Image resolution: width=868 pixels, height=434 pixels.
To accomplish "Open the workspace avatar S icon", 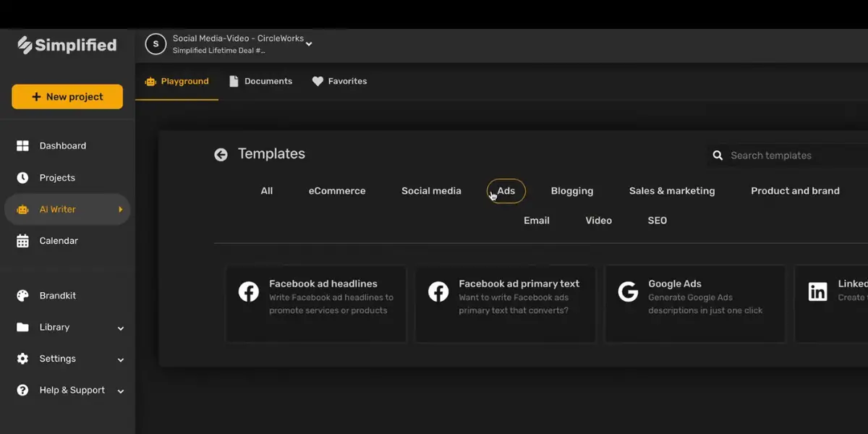I will click(156, 44).
